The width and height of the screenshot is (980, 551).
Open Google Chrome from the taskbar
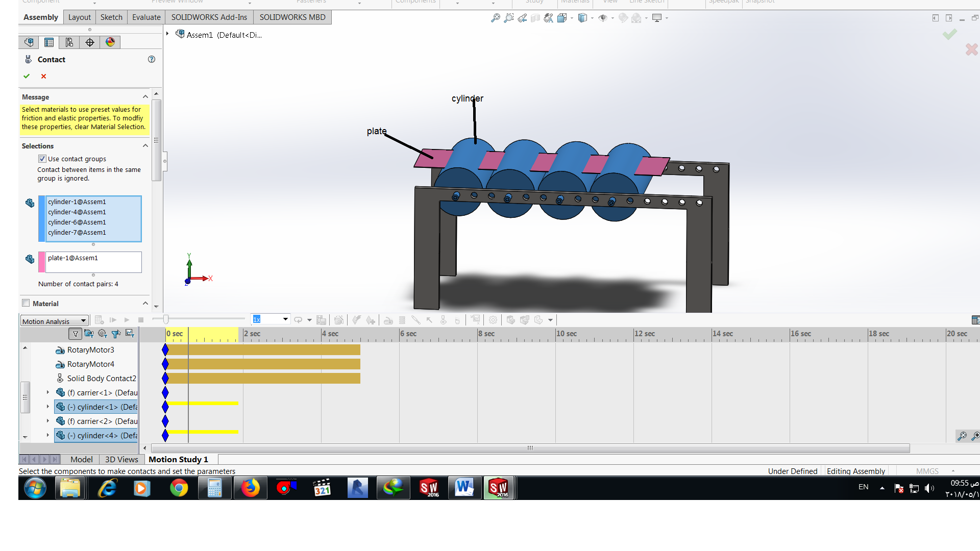tap(179, 488)
